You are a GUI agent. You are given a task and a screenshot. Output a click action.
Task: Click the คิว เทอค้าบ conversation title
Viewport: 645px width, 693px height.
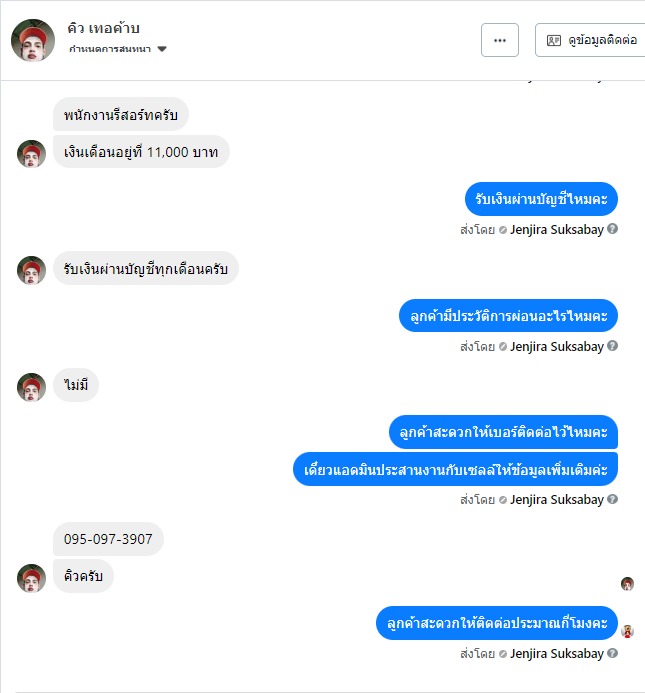[103, 28]
